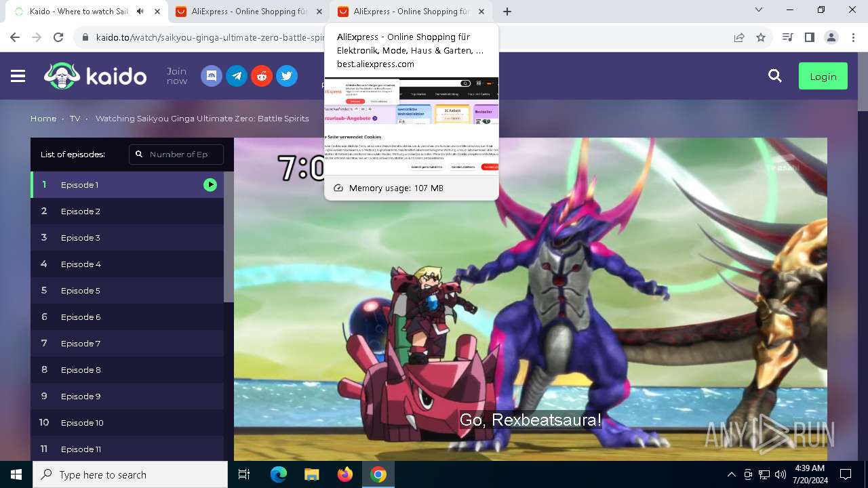This screenshot has height=488, width=868.
Task: Show hidden system tray icons
Action: [731, 474]
